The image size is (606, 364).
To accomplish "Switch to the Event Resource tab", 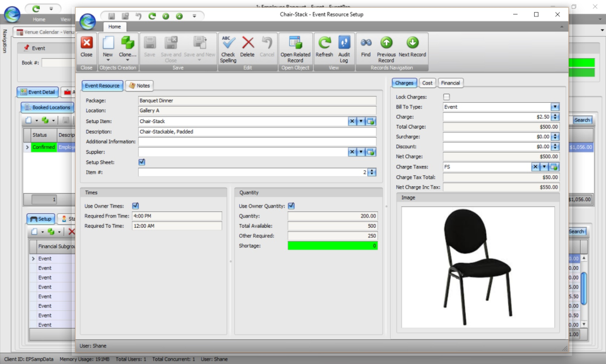I will coord(102,86).
